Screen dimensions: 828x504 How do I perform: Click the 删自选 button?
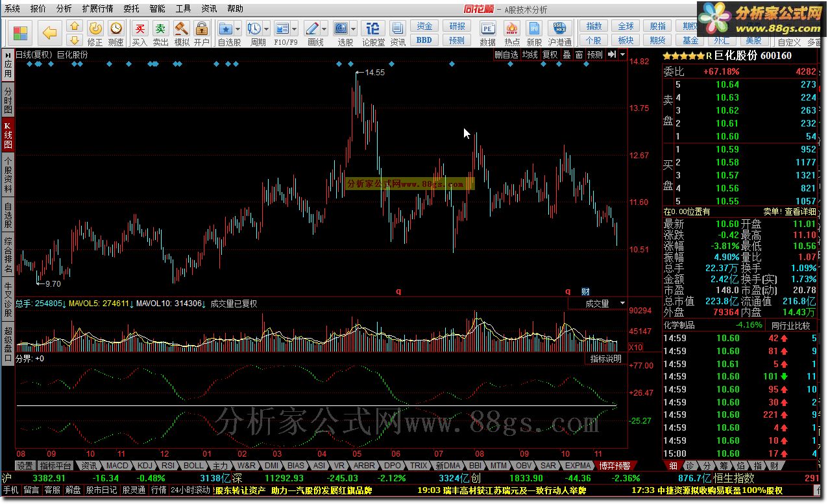(506, 55)
